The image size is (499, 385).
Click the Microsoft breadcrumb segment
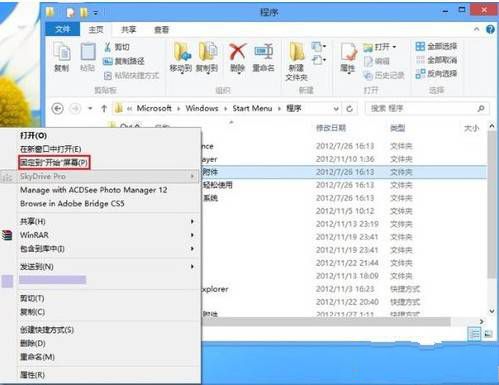pos(154,108)
